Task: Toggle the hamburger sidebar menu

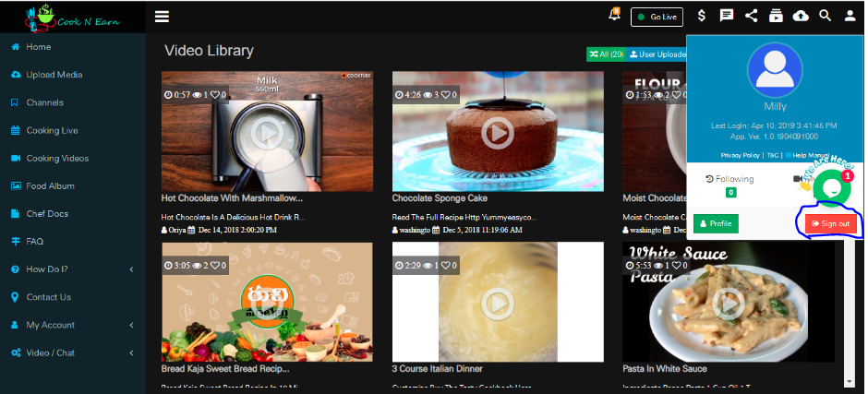Action: click(162, 17)
